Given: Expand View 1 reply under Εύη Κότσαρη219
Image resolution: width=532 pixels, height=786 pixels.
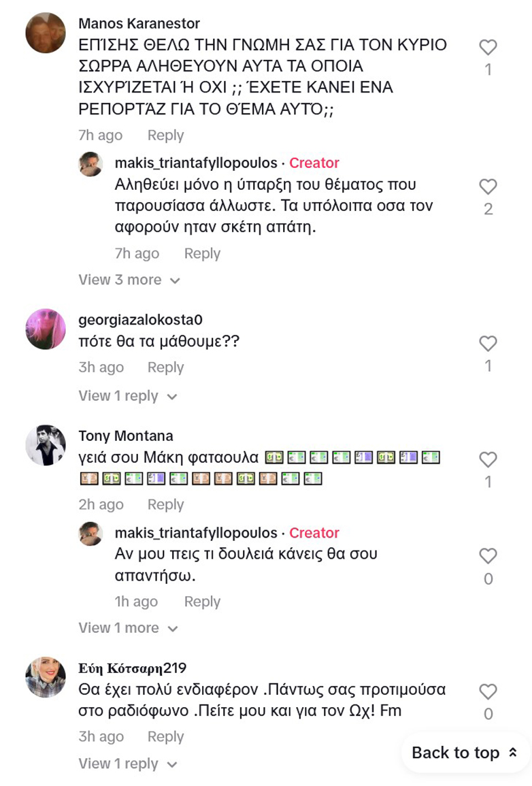Looking at the screenshot, I should 127,764.
